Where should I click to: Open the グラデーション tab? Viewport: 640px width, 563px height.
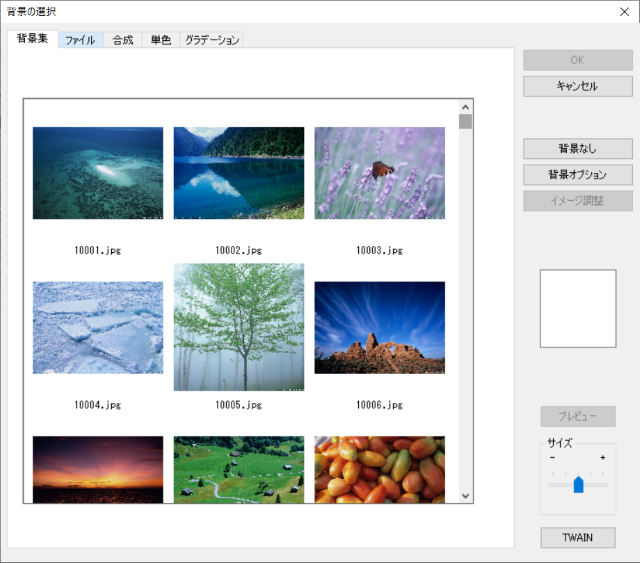(212, 40)
